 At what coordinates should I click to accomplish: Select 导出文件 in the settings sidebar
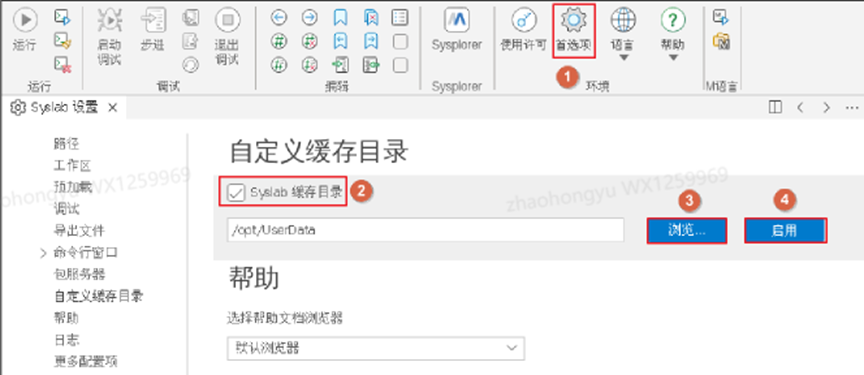[79, 231]
